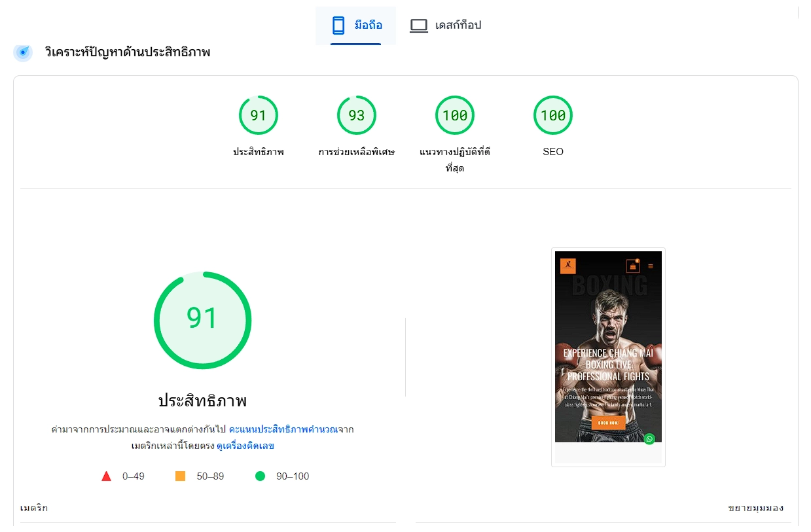Image resolution: width=811 pixels, height=532 pixels.
Task: Click the performance diagnosis radar icon
Action: click(x=23, y=52)
